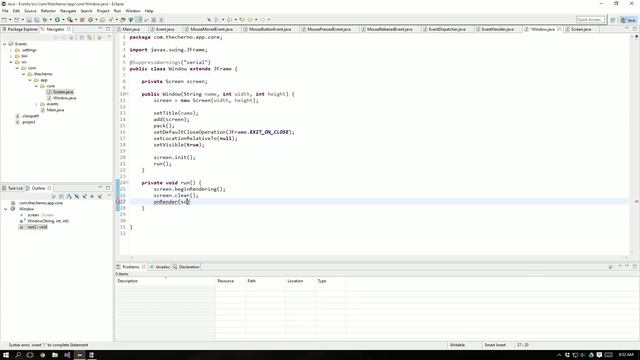The height and width of the screenshot is (360, 640).
Task: Open the Edit menu
Action: coord(16,11)
